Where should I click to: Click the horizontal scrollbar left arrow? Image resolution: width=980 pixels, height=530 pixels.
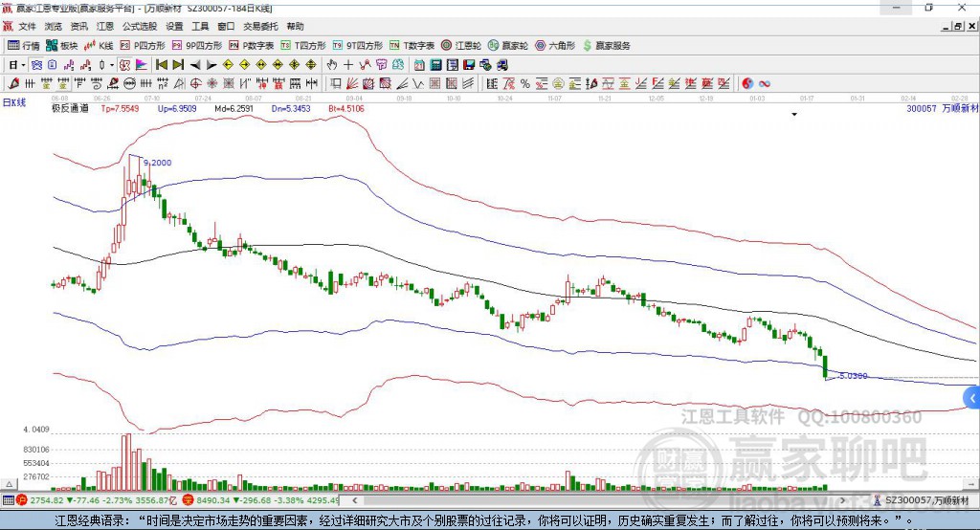(x=354, y=500)
